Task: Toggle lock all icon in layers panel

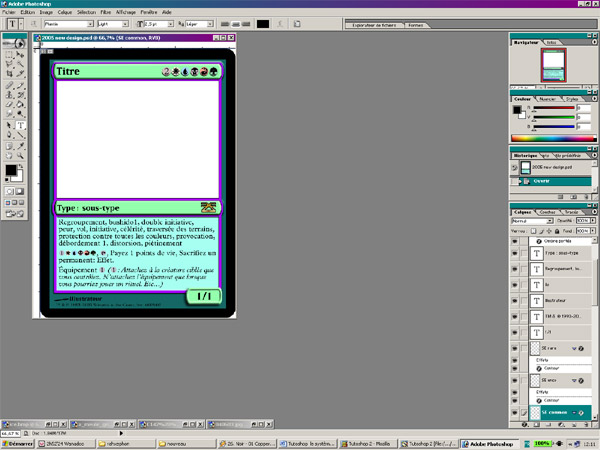Action: (557, 231)
